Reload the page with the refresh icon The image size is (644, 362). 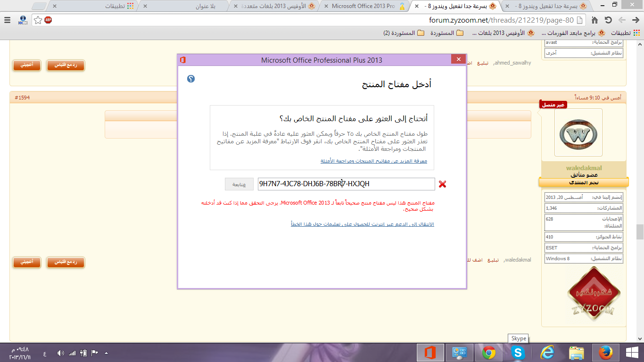click(x=608, y=20)
